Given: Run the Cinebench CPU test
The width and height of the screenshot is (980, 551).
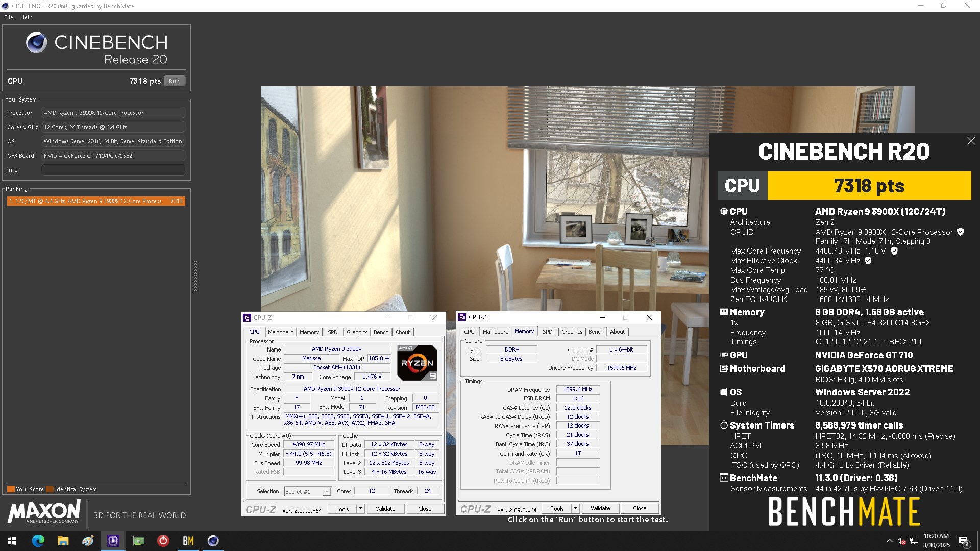Looking at the screenshot, I should [x=175, y=81].
